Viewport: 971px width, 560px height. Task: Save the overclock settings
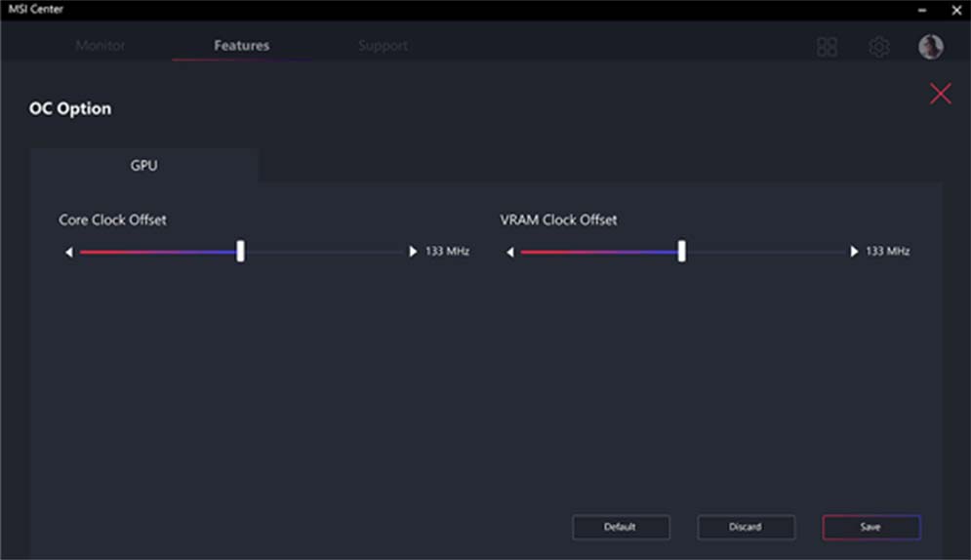[870, 527]
